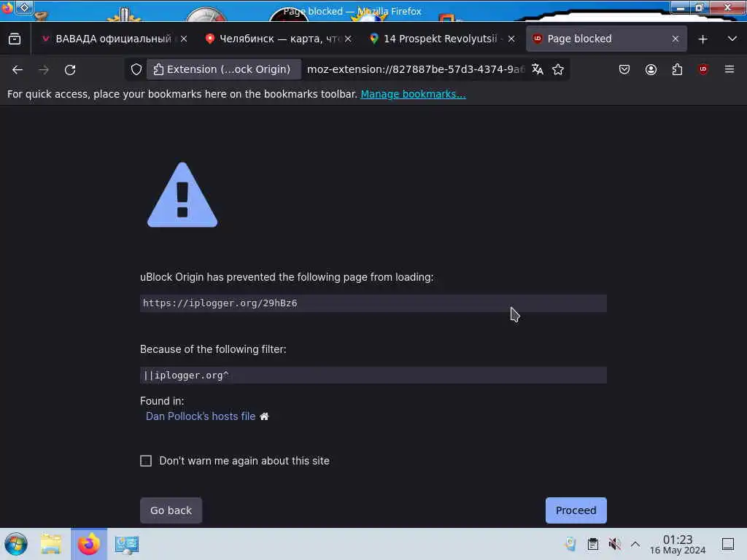Click the Go back button
Image resolution: width=747 pixels, height=560 pixels.
pos(171,510)
